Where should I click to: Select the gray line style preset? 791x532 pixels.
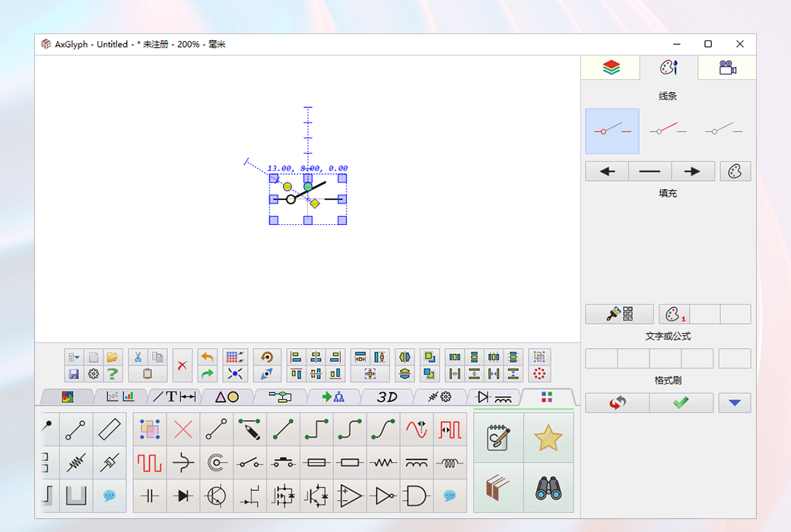tap(722, 131)
